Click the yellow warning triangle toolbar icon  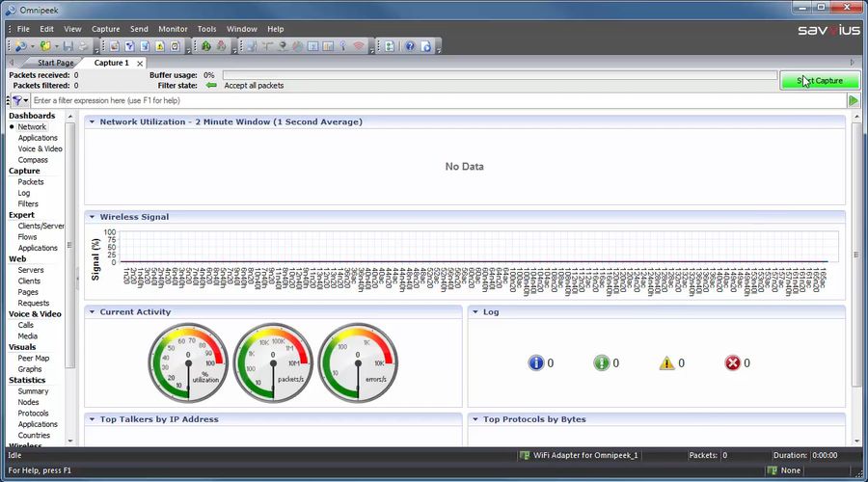(160, 46)
